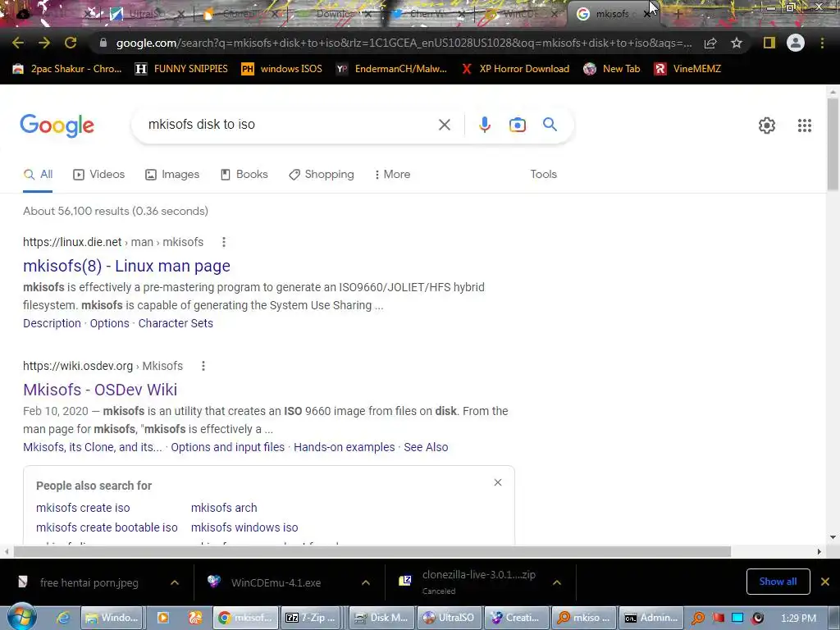Viewport: 840px width, 630px height.
Task: Go back with the browser back arrow
Action: [x=18, y=43]
